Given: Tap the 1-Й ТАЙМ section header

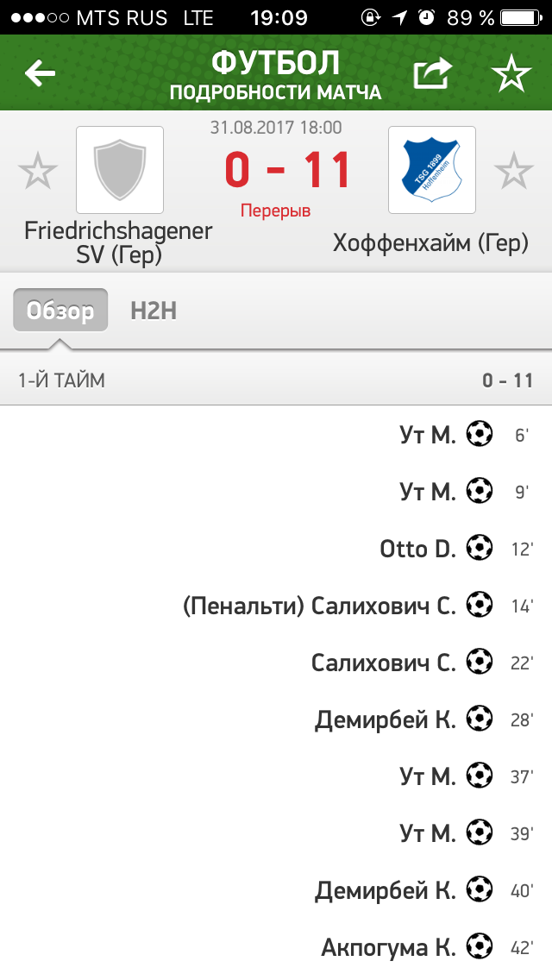Looking at the screenshot, I should coord(62,380).
